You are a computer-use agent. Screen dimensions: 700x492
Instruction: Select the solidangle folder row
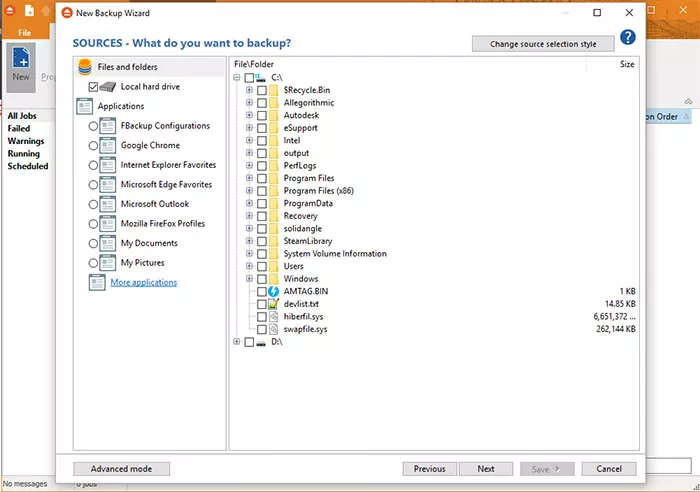[x=303, y=229]
